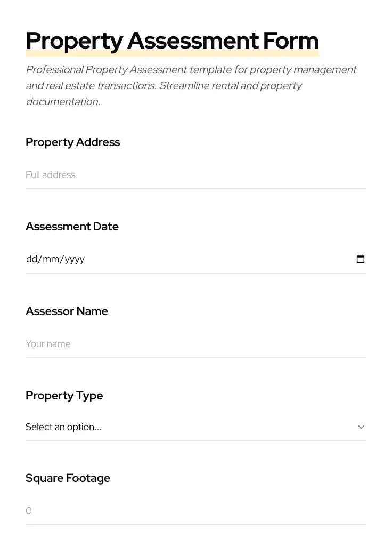Click the Square Footage label
This screenshot has height=546, width=392.
click(68, 478)
